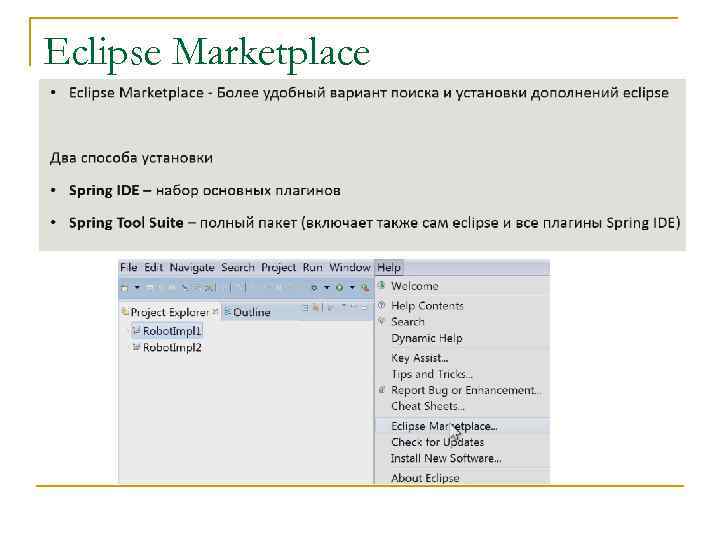This screenshot has width=720, height=540.
Task: Open the Search menu in menu bar
Action: (237, 267)
